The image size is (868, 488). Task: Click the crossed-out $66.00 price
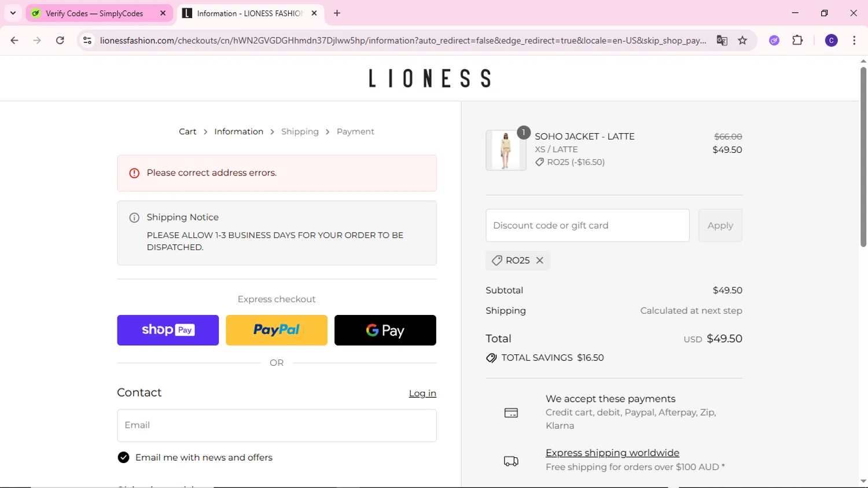tap(728, 137)
